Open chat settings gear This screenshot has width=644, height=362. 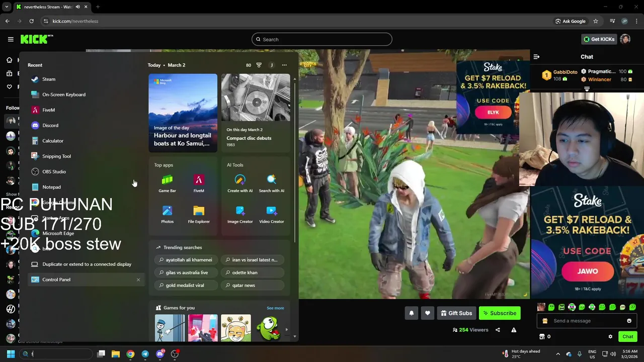(610, 337)
